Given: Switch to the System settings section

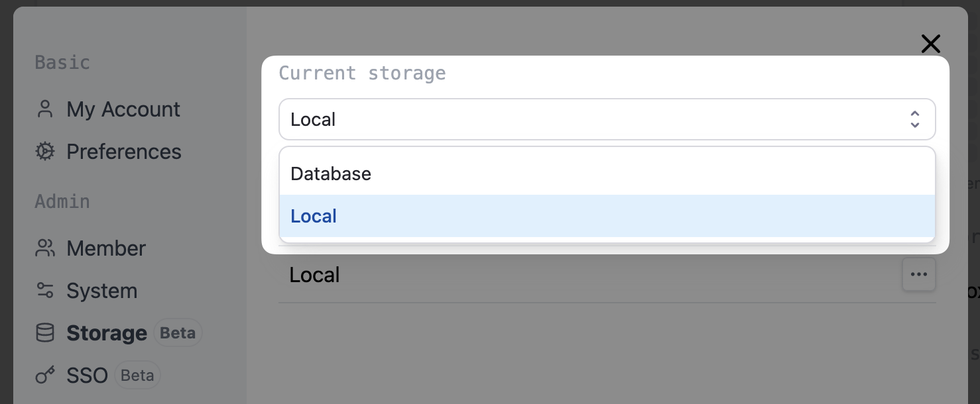Looking at the screenshot, I should [102, 291].
